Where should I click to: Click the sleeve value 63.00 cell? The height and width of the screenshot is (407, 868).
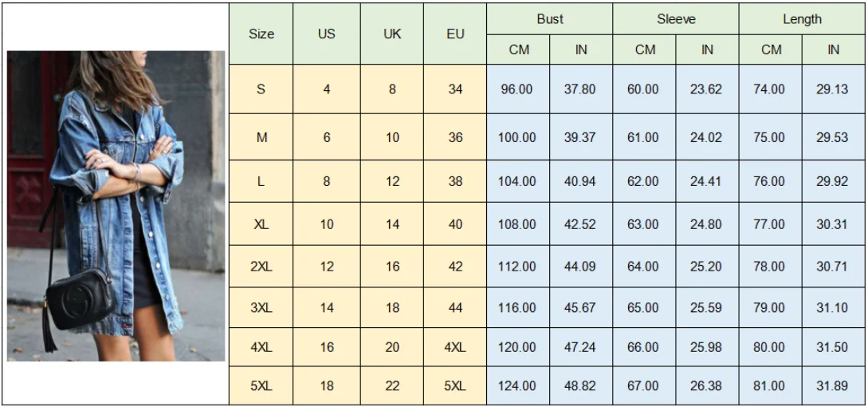(x=643, y=224)
